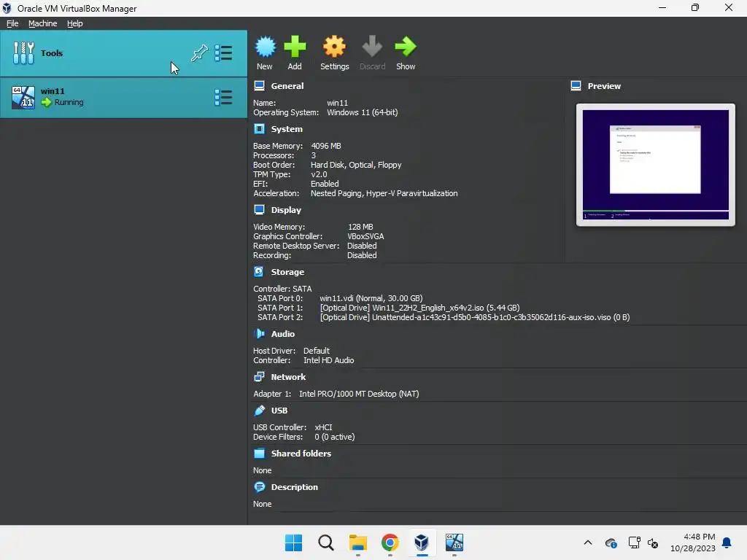The height and width of the screenshot is (560, 747).
Task: Expand the system tray hidden icons chevron
Action: click(x=588, y=542)
